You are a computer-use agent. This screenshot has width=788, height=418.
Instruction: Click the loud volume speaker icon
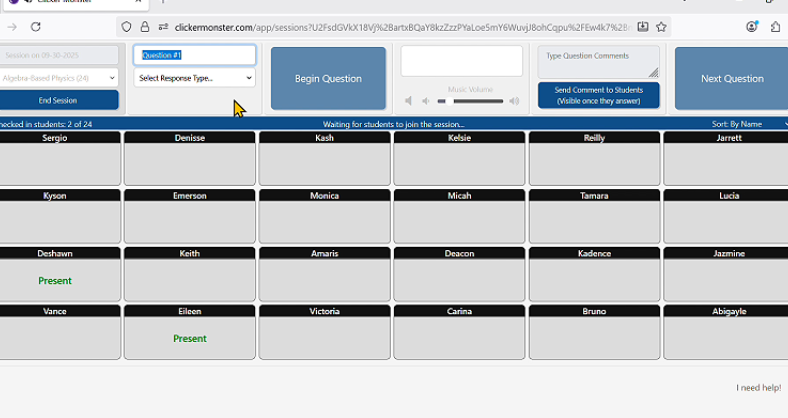[x=514, y=101]
